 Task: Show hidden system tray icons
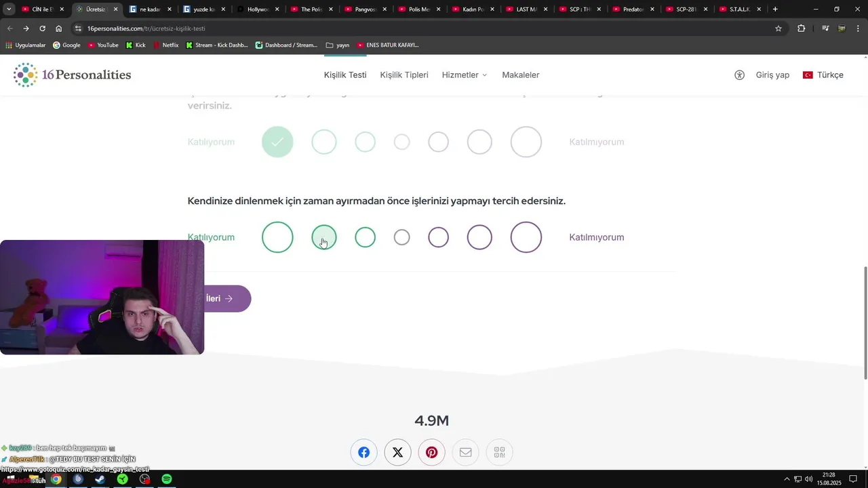click(x=787, y=479)
